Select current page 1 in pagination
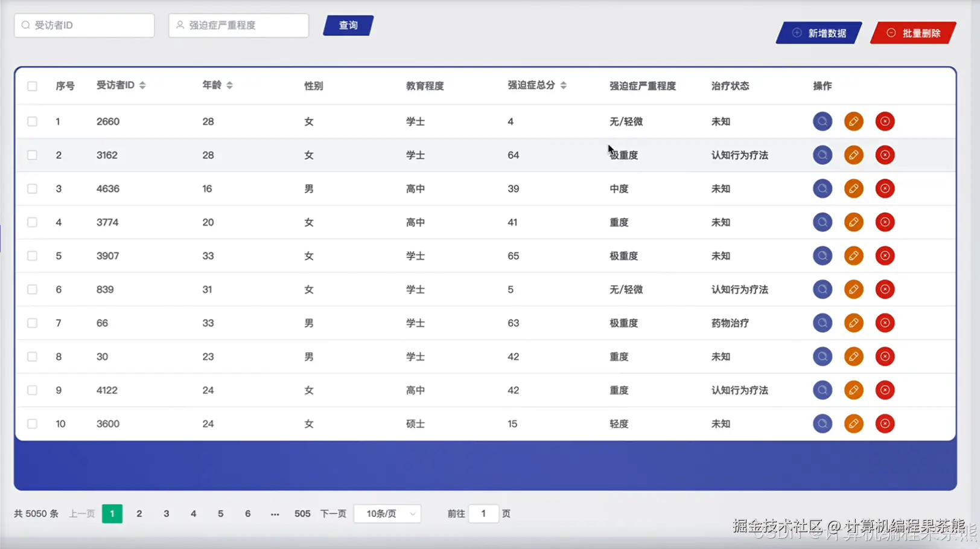 112,513
